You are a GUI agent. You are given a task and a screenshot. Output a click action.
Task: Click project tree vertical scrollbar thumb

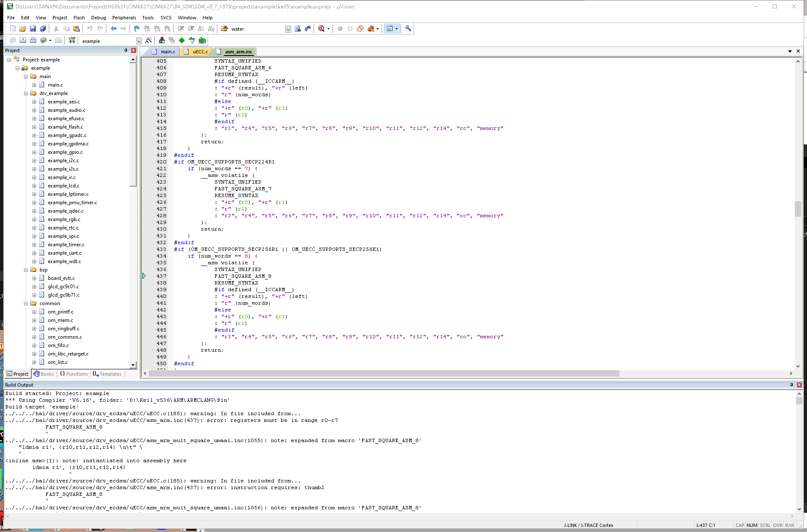click(x=133, y=124)
